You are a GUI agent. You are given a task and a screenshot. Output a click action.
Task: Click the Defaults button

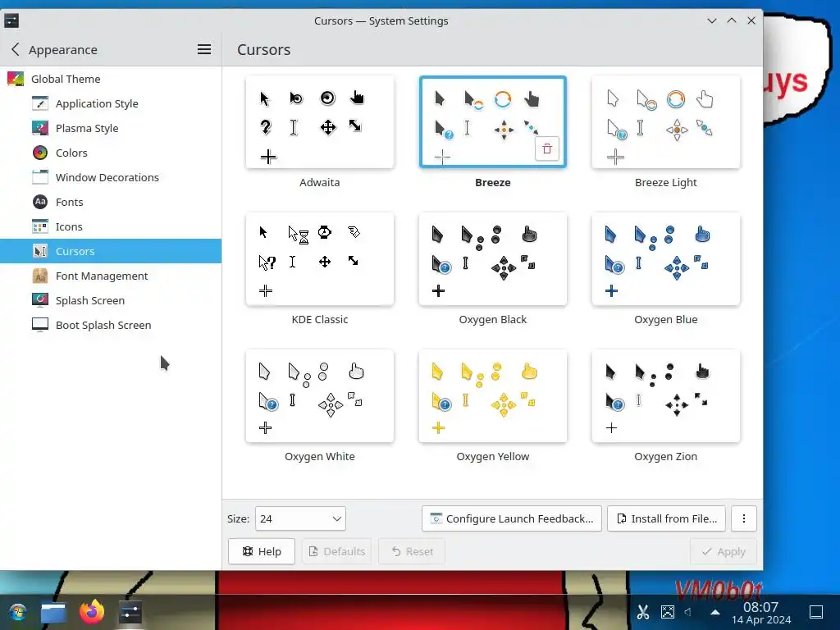337,551
